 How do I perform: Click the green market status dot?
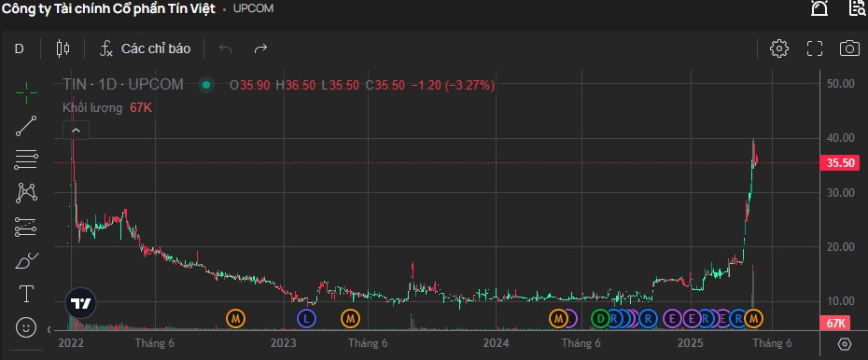pos(206,85)
